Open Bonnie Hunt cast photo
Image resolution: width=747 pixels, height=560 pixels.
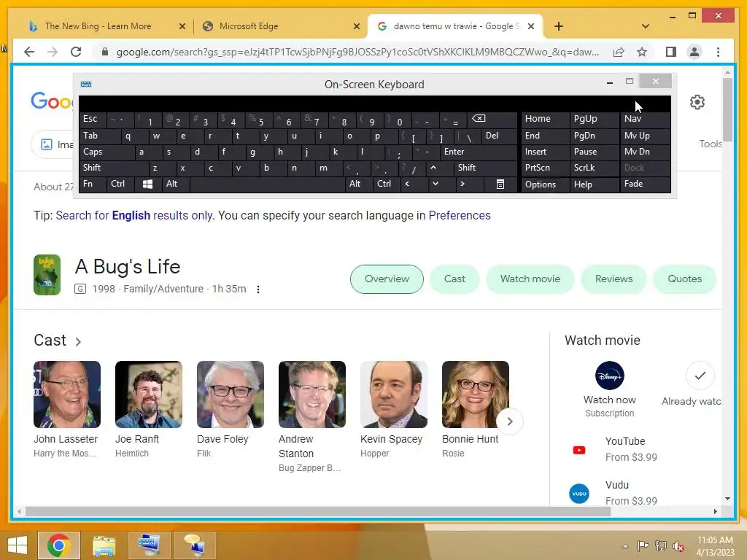(x=476, y=394)
